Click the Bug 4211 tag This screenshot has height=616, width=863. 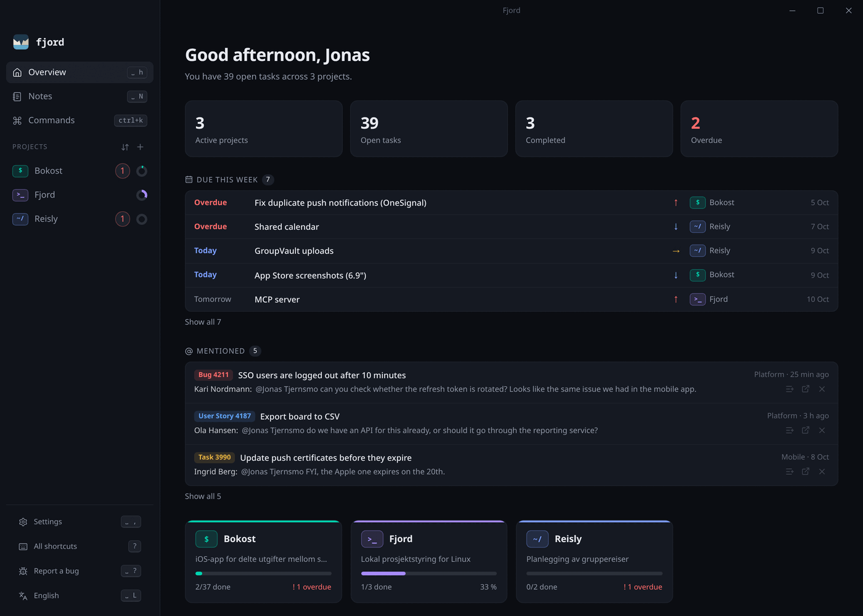[213, 375]
